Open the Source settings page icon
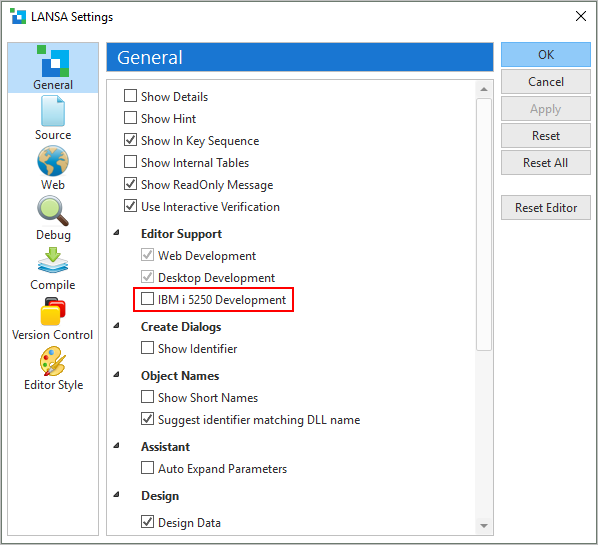 tap(53, 111)
